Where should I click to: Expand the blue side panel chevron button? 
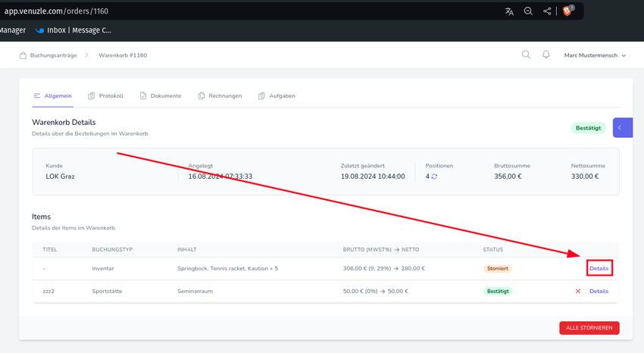[x=622, y=128]
